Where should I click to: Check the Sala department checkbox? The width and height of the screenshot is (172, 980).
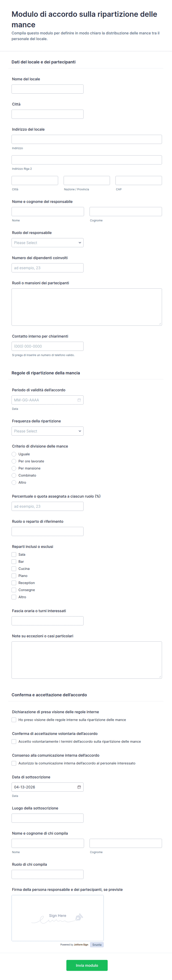click(x=14, y=555)
